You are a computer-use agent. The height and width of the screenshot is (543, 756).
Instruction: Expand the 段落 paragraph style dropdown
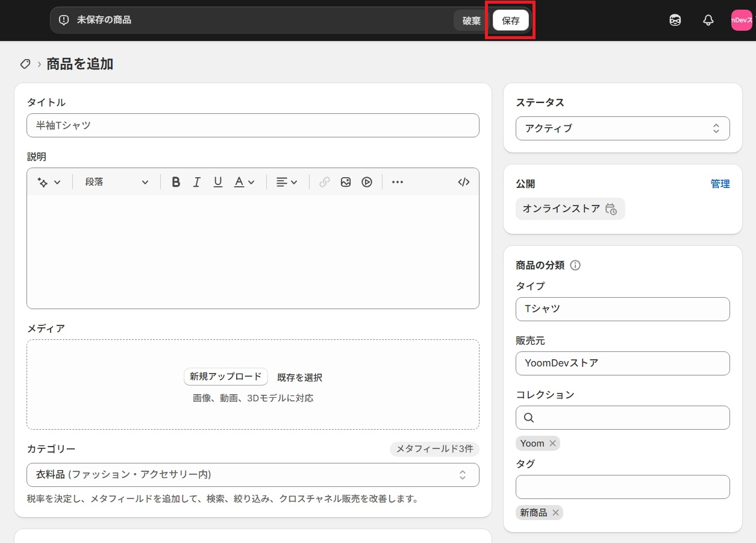[117, 182]
